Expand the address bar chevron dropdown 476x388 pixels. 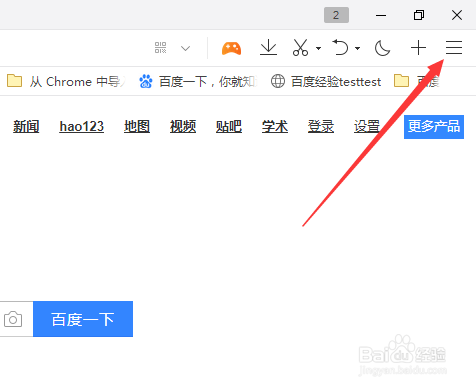pos(185,49)
